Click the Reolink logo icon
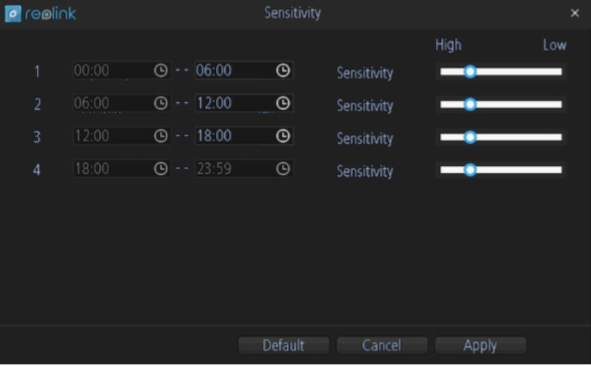This screenshot has width=591, height=366. [13, 14]
